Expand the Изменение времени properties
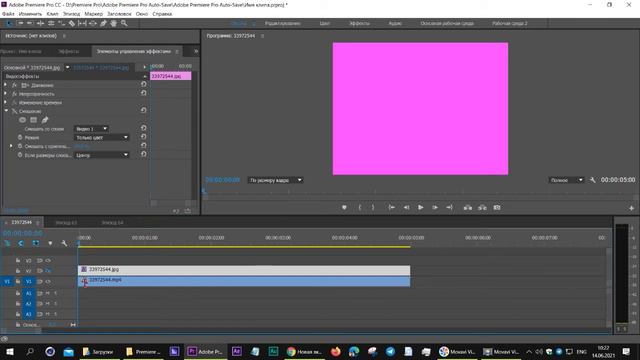 (x=6, y=102)
